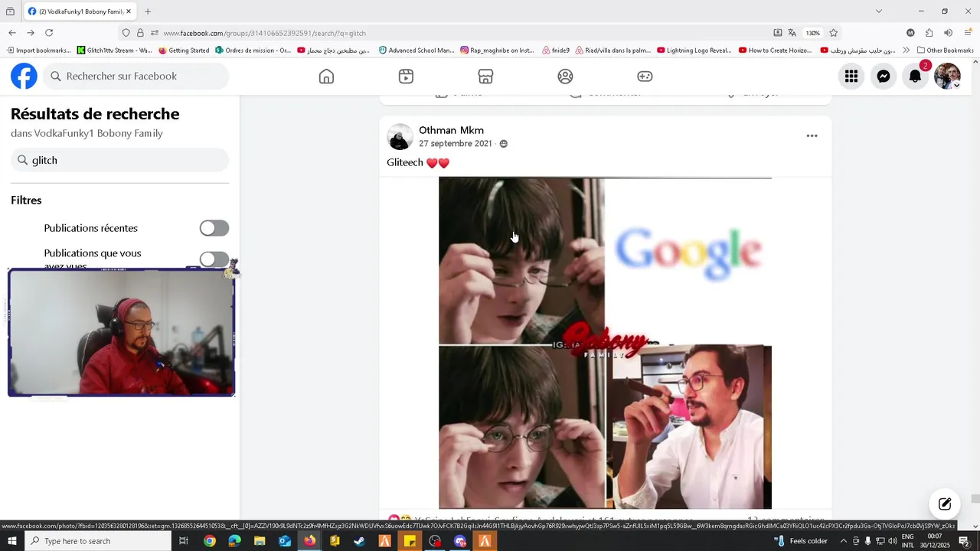Open the Facebook Home feed icon
980x551 pixels.
[327, 76]
